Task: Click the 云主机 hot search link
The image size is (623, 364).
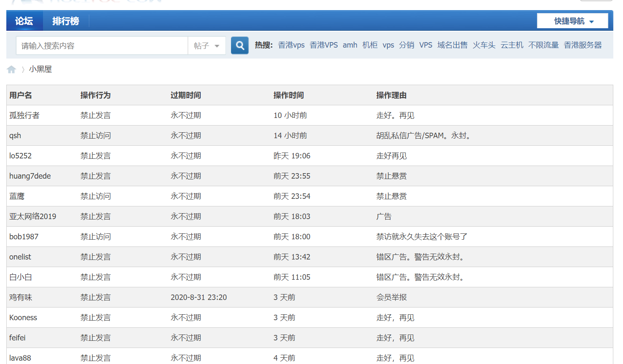Action: pyautogui.click(x=512, y=45)
